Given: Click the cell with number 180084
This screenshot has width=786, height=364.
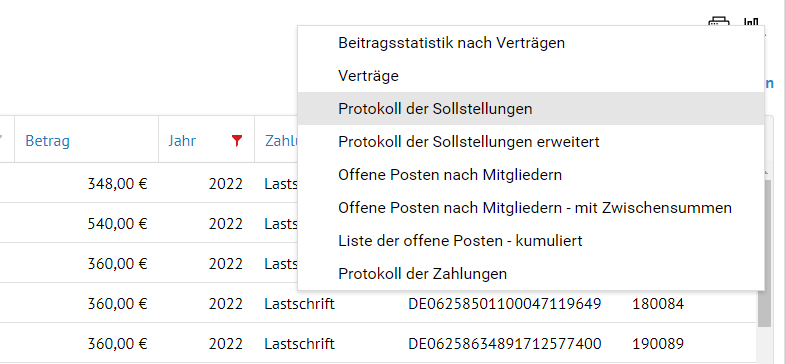Looking at the screenshot, I should (658, 304).
